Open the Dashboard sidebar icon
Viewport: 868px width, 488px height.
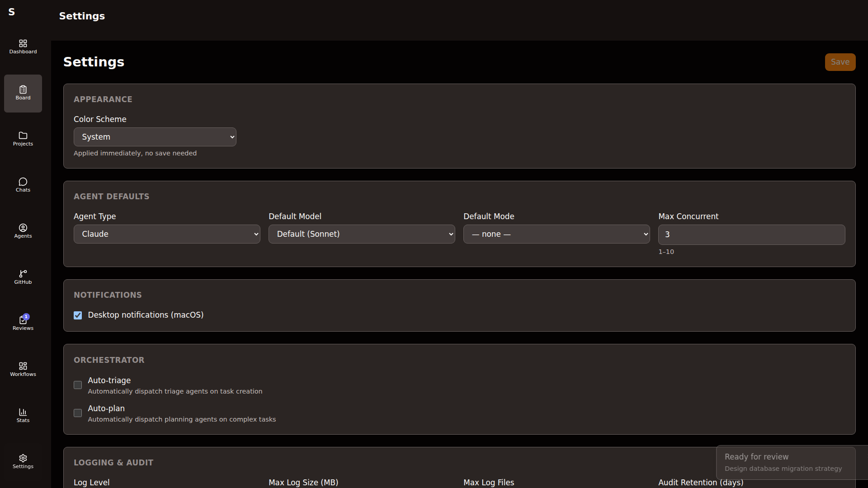pos(23,47)
